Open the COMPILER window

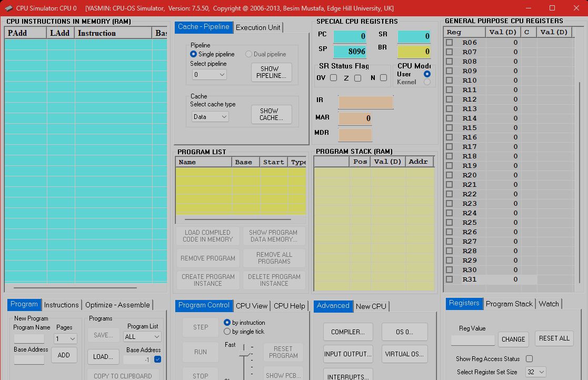pos(348,332)
